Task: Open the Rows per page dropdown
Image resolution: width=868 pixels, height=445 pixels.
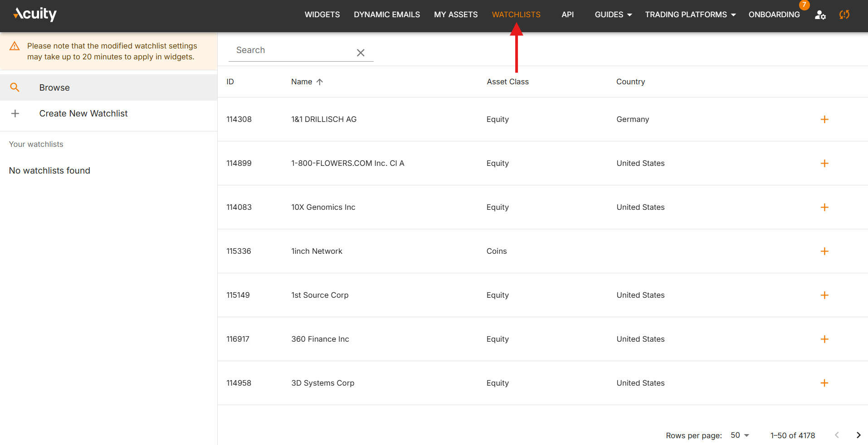Action: pos(740,435)
